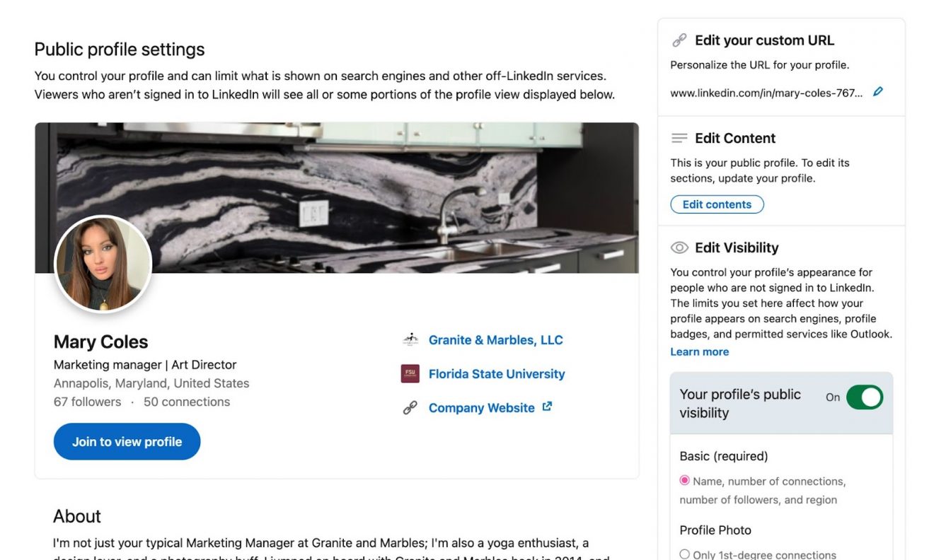This screenshot has height=560, width=934.
Task: Click the Granite & Marbles company logo
Action: tap(411, 339)
